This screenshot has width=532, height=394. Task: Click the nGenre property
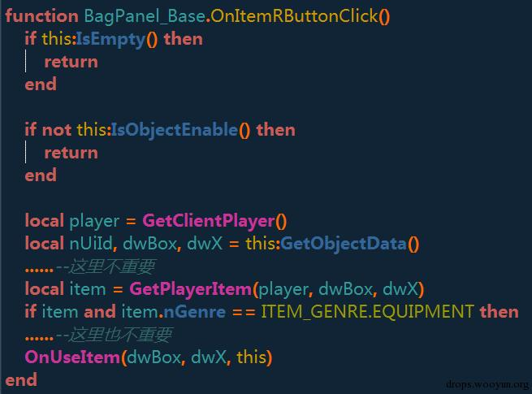pyautogui.click(x=194, y=312)
